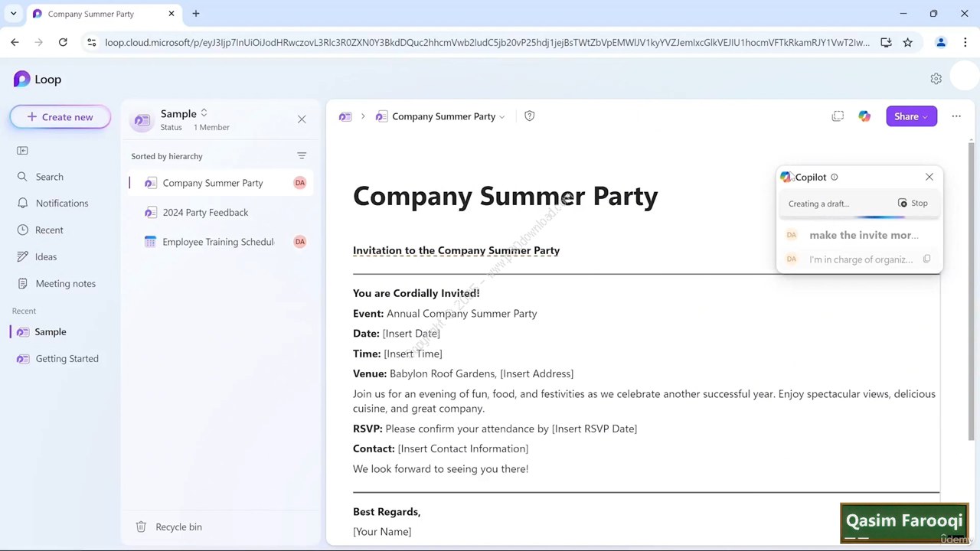Click the Loop logo icon

[x=21, y=79]
